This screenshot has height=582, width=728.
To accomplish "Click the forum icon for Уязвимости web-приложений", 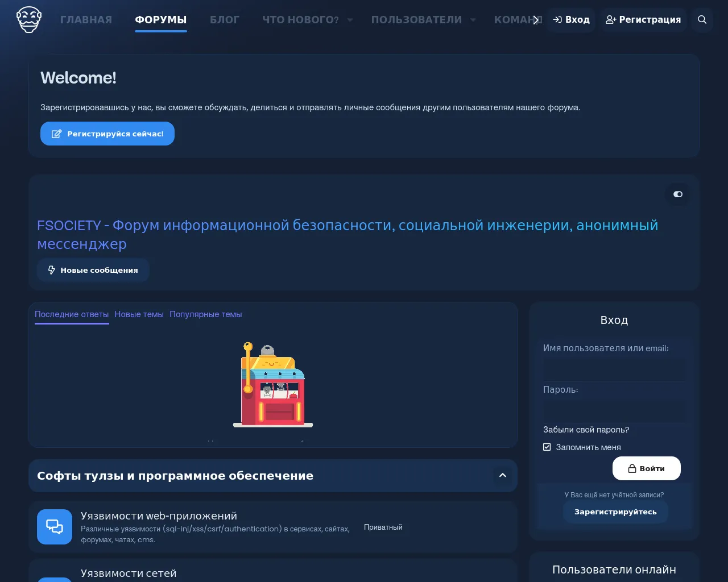I will pyautogui.click(x=55, y=527).
